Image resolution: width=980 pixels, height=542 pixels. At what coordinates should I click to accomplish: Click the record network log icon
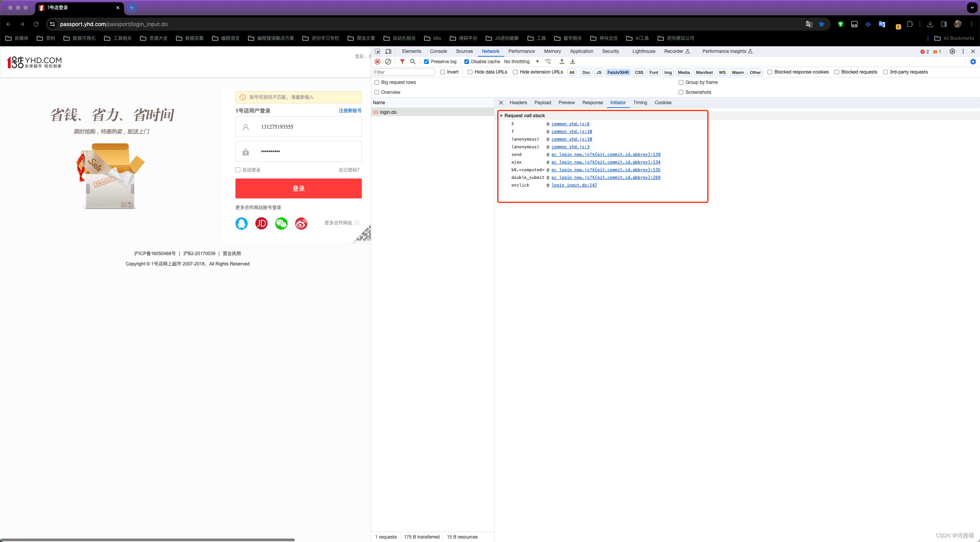[x=378, y=61]
